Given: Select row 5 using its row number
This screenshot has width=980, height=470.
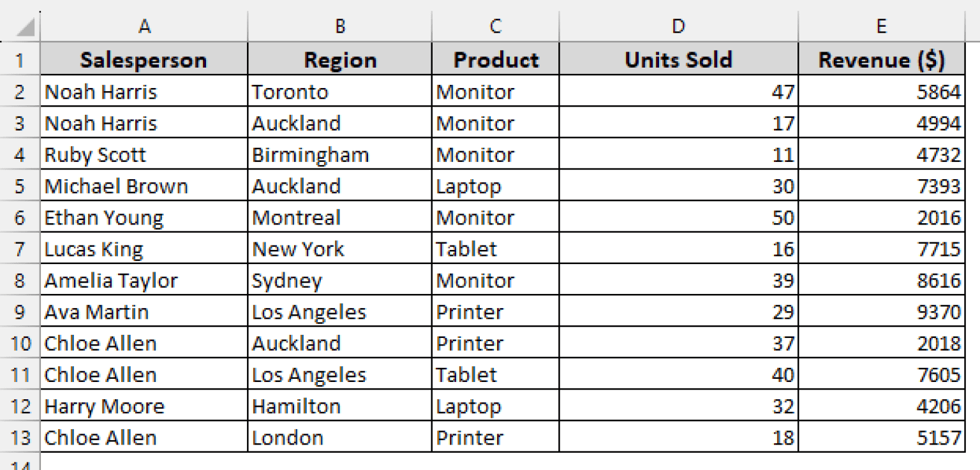Looking at the screenshot, I should click(20, 186).
